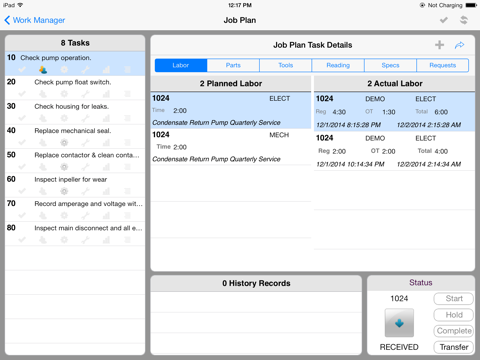Viewport: 480px width, 360px height.
Task: Click the RECEIVED status label
Action: (x=399, y=347)
